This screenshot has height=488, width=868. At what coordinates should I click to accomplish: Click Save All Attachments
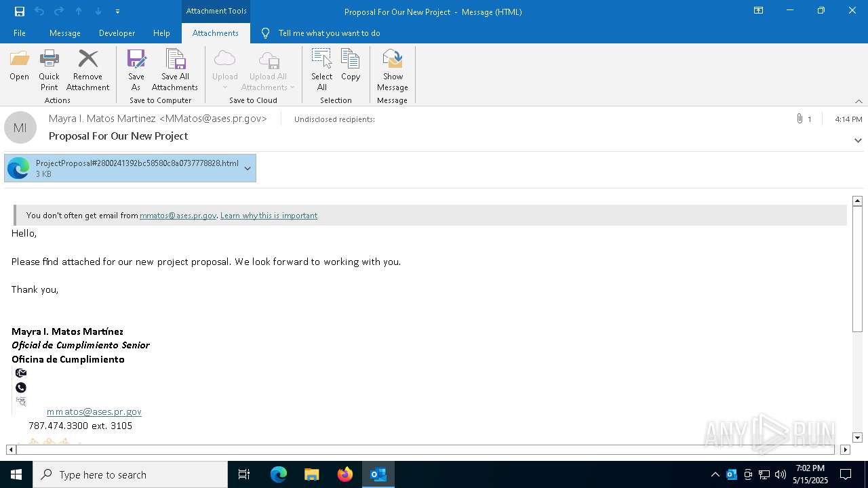tap(175, 70)
